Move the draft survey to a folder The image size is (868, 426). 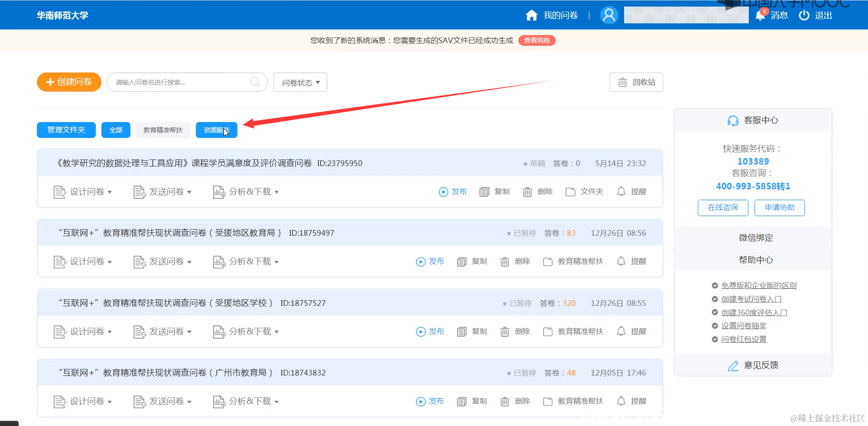584,191
